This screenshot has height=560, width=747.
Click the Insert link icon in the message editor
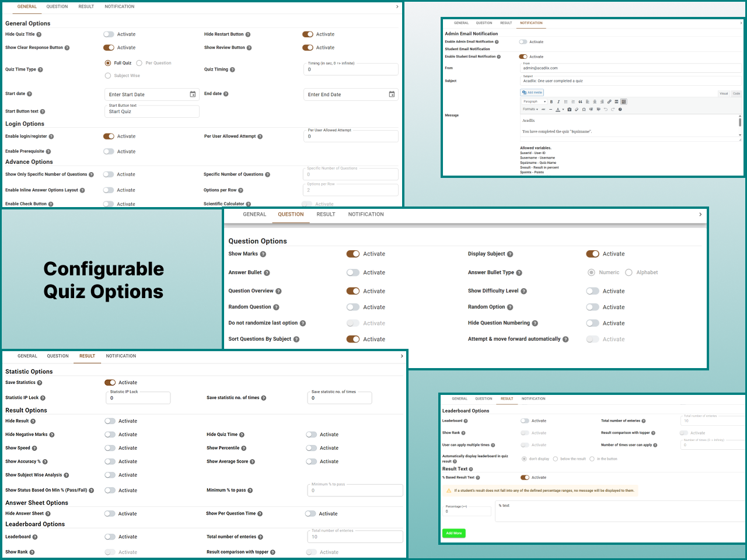(609, 101)
